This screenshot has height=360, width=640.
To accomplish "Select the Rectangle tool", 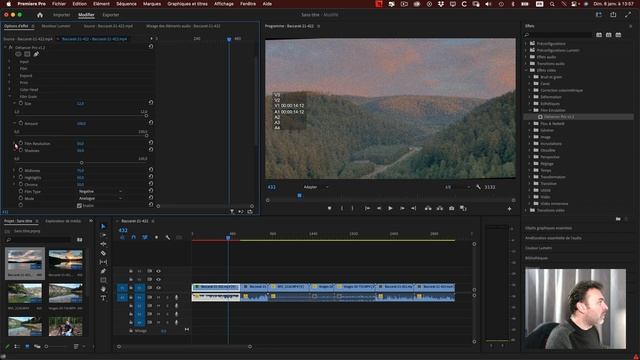I will (x=103, y=280).
